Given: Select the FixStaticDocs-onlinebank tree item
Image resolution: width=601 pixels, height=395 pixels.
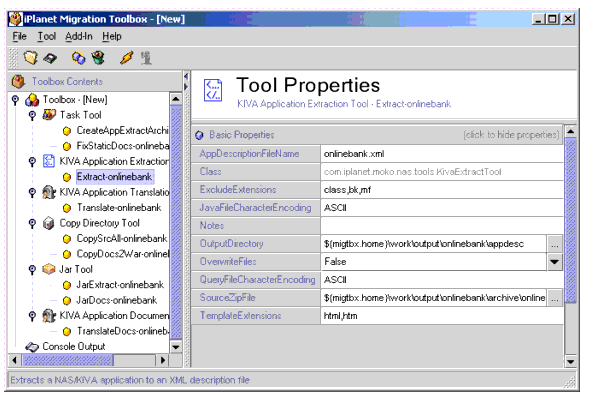Looking at the screenshot, I should (x=123, y=146).
